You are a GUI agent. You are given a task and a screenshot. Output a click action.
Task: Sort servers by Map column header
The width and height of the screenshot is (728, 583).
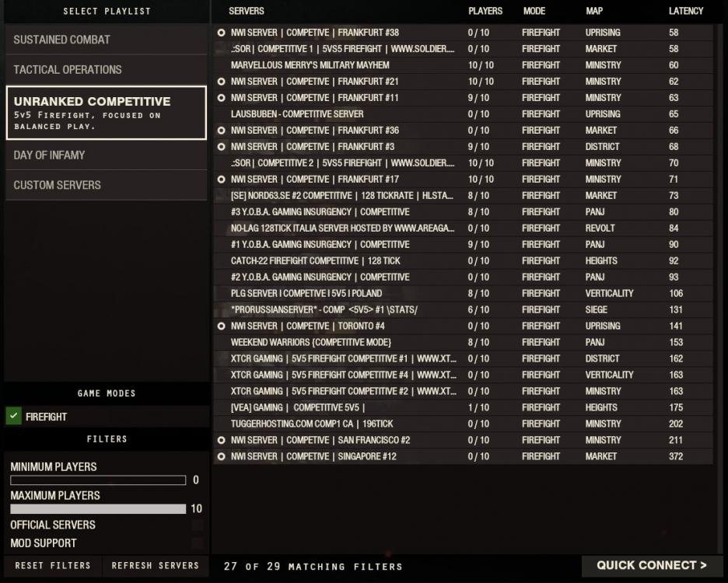(593, 11)
